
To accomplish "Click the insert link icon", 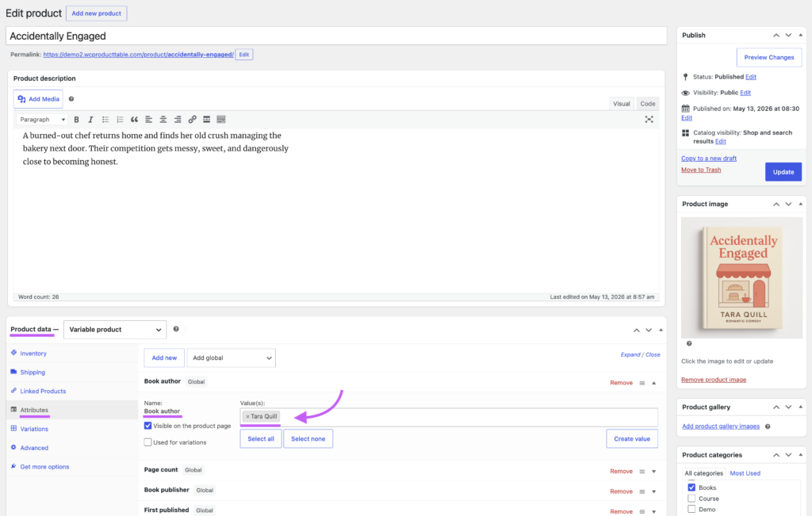I will point(192,120).
